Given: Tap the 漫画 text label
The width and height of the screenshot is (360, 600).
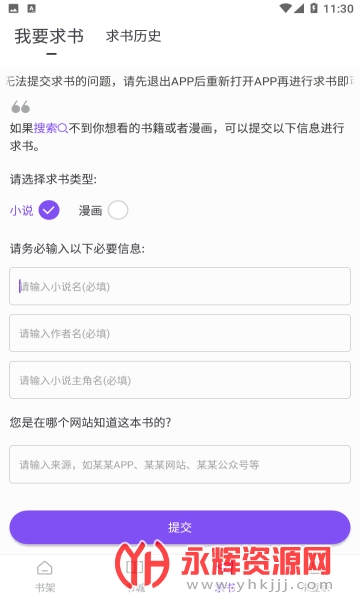Looking at the screenshot, I should [x=90, y=210].
